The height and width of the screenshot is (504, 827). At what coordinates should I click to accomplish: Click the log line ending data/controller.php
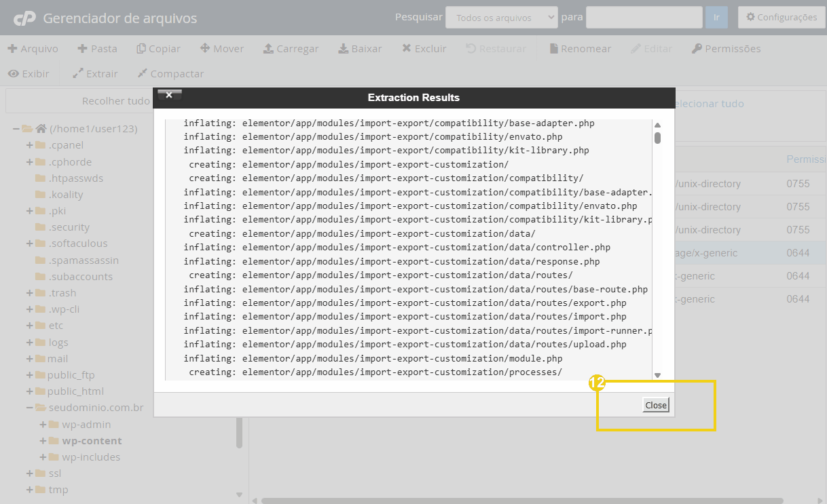pos(397,248)
